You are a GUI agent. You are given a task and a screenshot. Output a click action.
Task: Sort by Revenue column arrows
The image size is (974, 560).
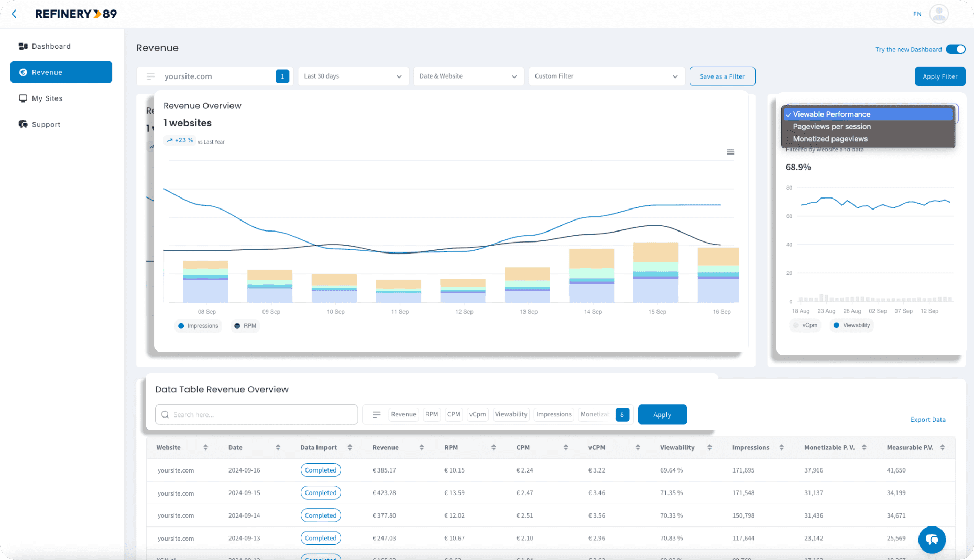tap(422, 447)
